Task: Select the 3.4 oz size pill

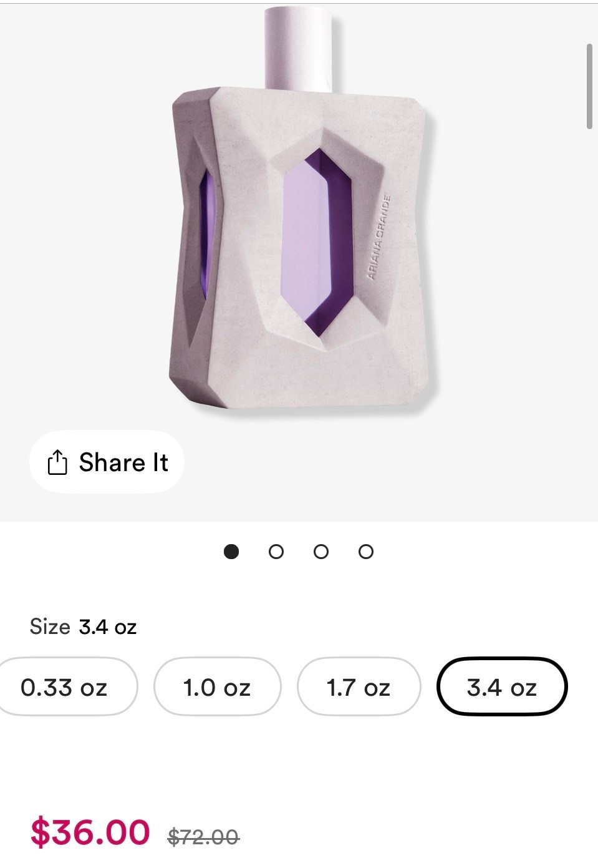Action: tap(502, 686)
